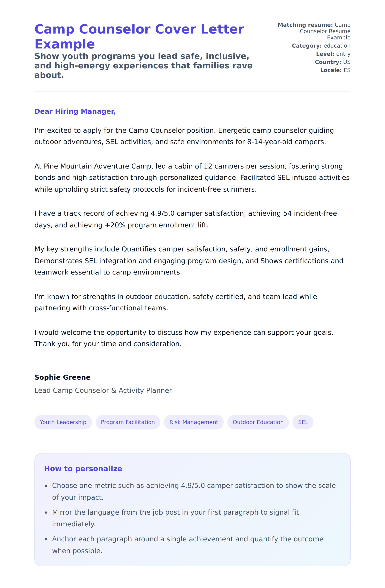Click the Youth Leadership skill tag
This screenshot has width=385, height=588.
tap(63, 422)
